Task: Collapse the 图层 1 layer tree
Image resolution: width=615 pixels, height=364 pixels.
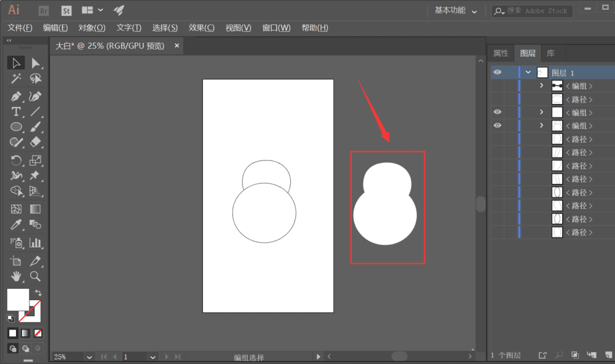Action: pos(528,72)
